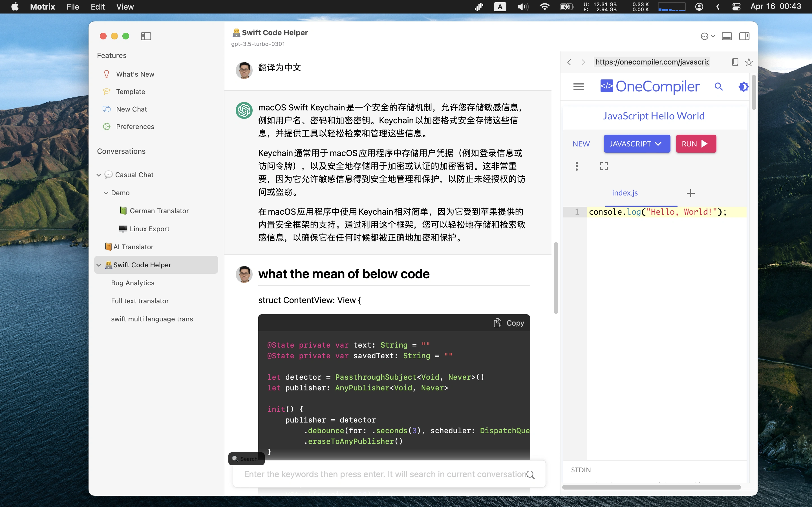Click the copy page icon beside URL
Viewport: 812px width, 507px height.
click(735, 62)
